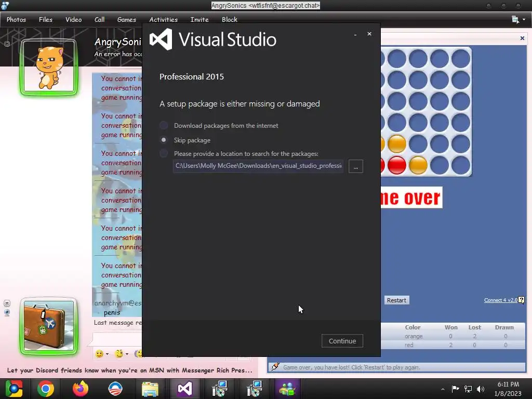Screen dimensions: 532x399
Task: Open the Games menu in Messenger
Action: coord(127,20)
